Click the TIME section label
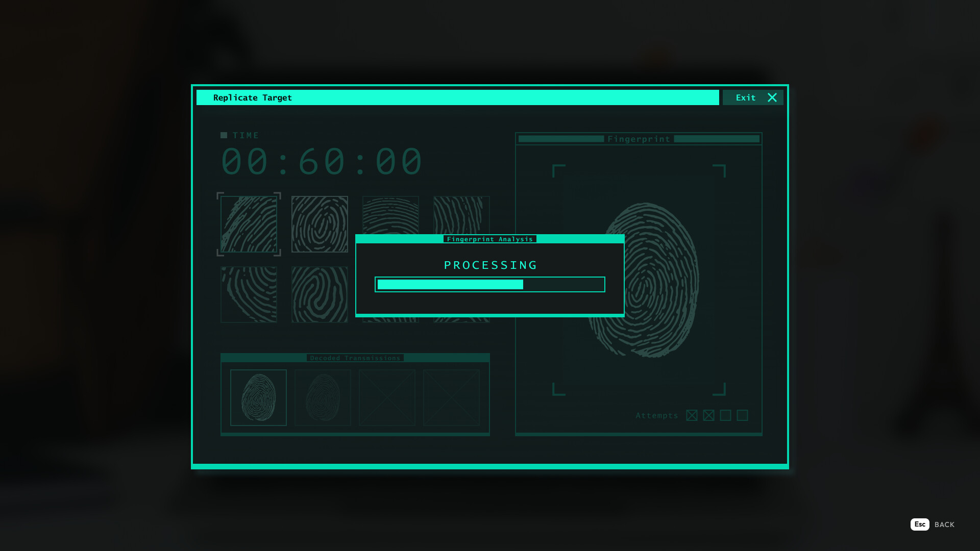This screenshot has height=551, width=980. coord(246,135)
